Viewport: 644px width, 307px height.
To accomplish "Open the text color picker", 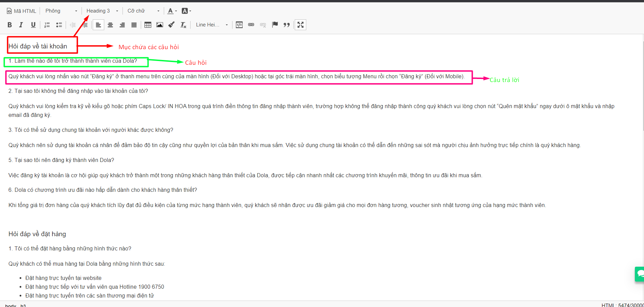I will (x=172, y=11).
